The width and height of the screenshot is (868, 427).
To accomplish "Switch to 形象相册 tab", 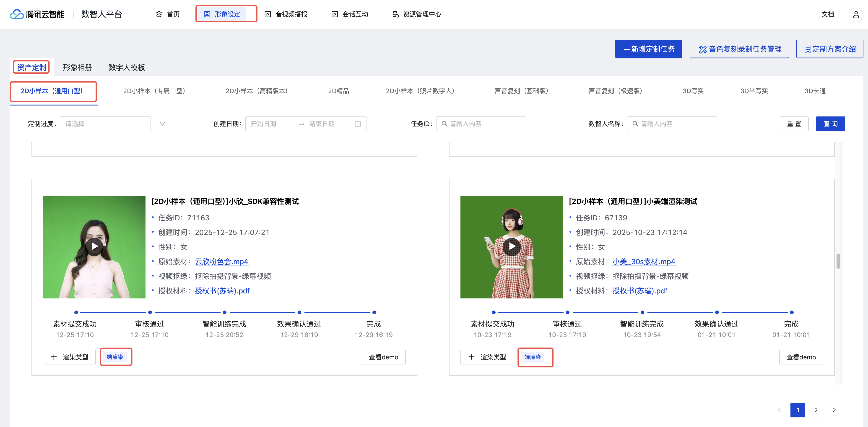I will pos(77,67).
